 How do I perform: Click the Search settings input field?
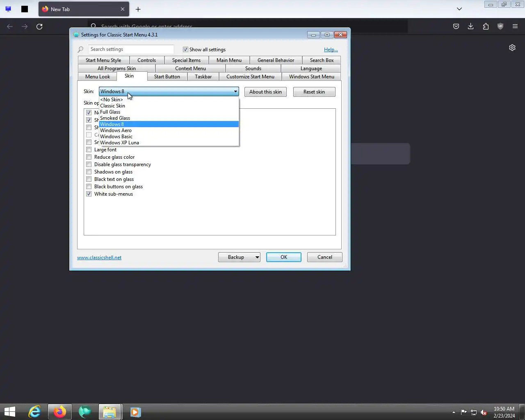pos(131,49)
